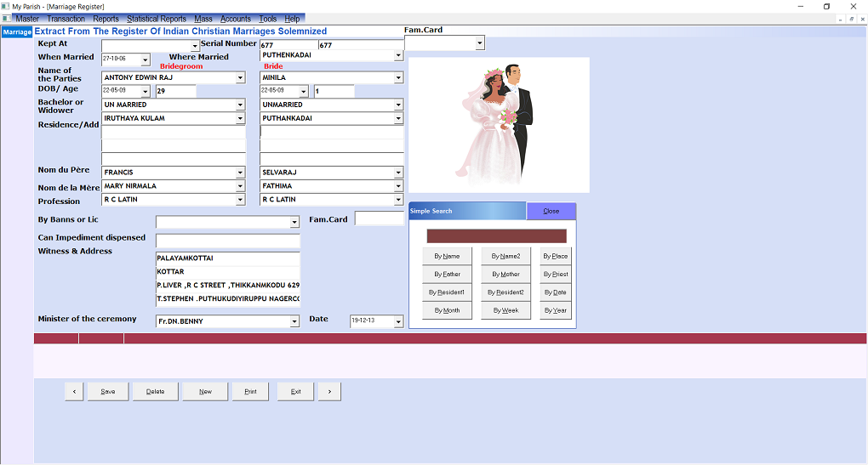Close the Simple Search panel
Image resolution: width=868 pixels, height=465 pixels.
click(551, 211)
